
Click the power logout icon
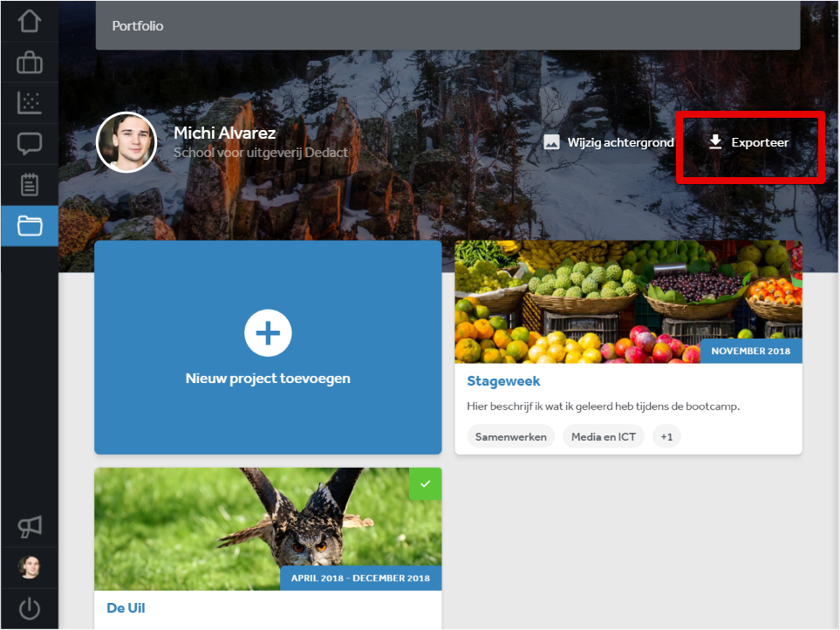(x=30, y=608)
